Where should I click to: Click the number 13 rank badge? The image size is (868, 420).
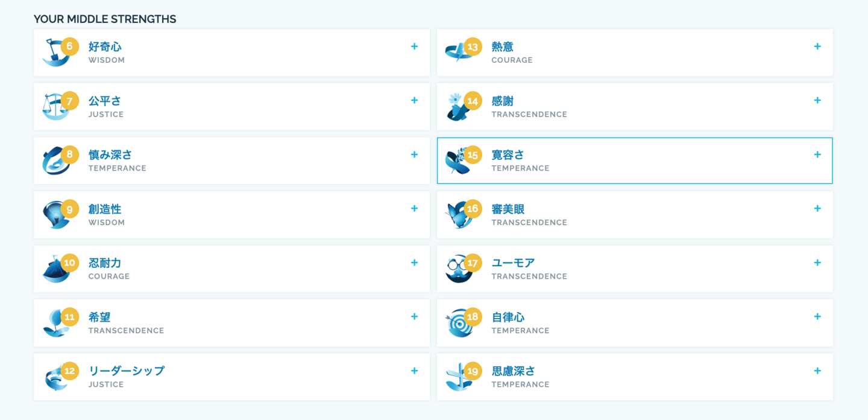(x=473, y=46)
